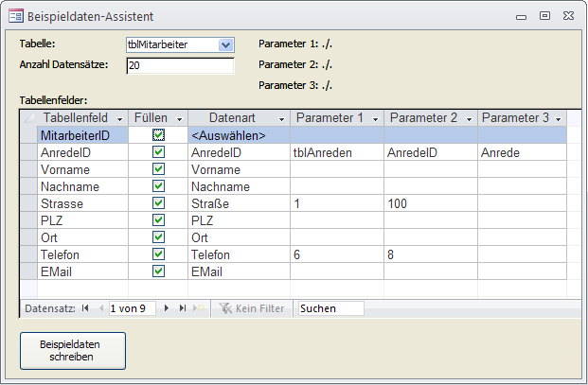Open Parameter 1 column header dropdown arrow
588x385 pixels.
click(x=375, y=119)
